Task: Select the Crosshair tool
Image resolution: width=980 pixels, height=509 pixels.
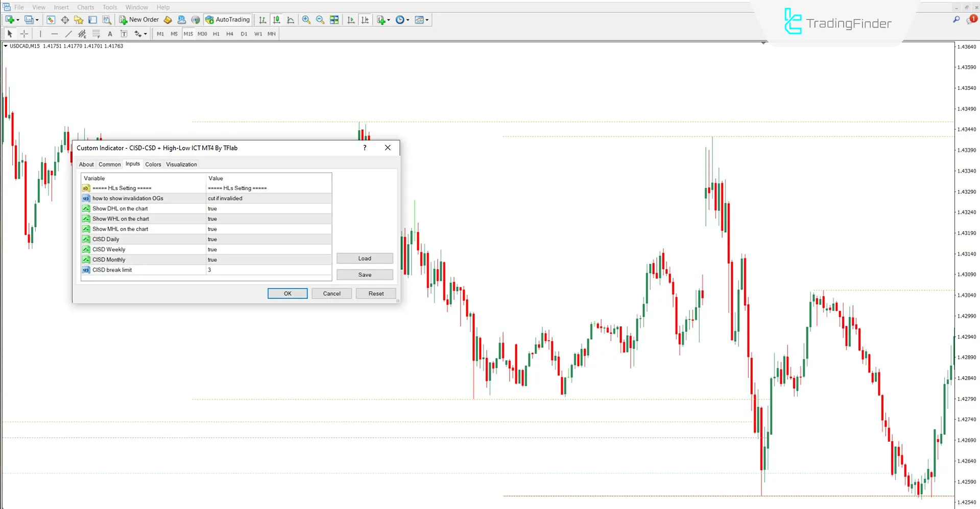Action: [x=24, y=34]
